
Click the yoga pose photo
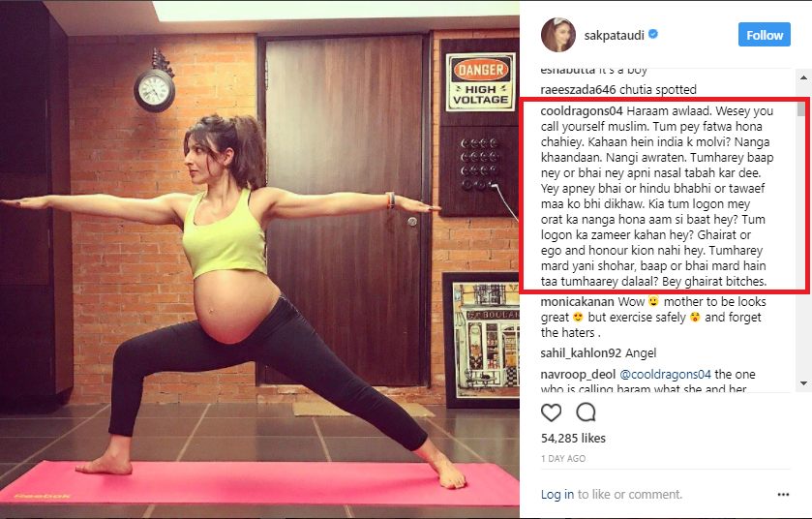coord(259,259)
